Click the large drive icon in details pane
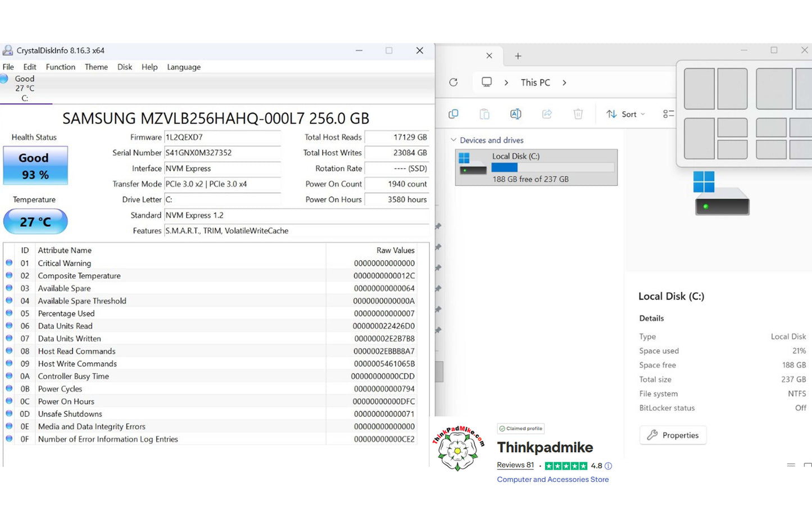 coord(722,193)
